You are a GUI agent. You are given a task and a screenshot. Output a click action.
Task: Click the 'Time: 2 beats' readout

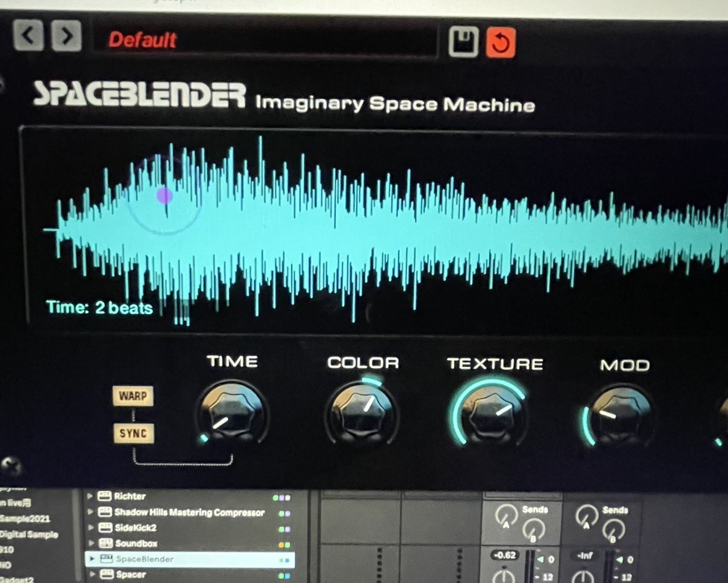tap(99, 308)
